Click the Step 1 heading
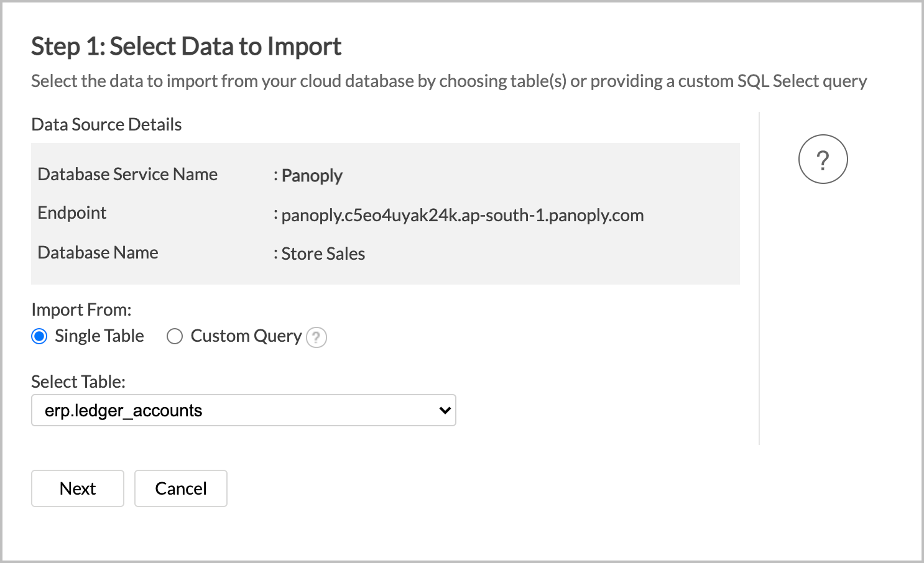Image resolution: width=924 pixels, height=563 pixels. coord(186,46)
